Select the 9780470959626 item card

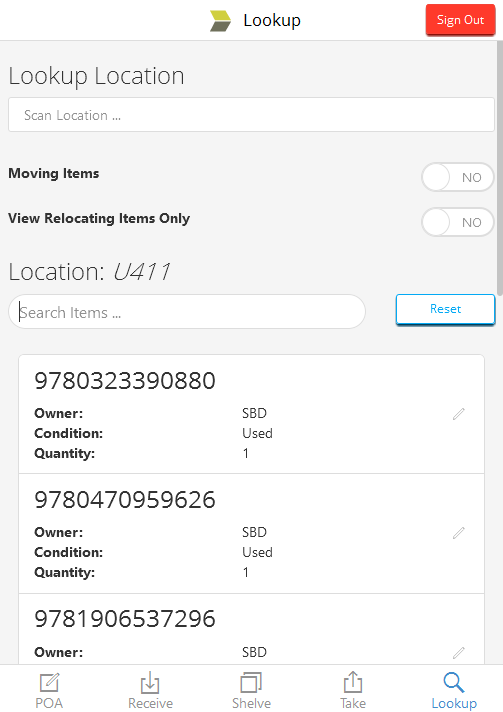(x=252, y=534)
